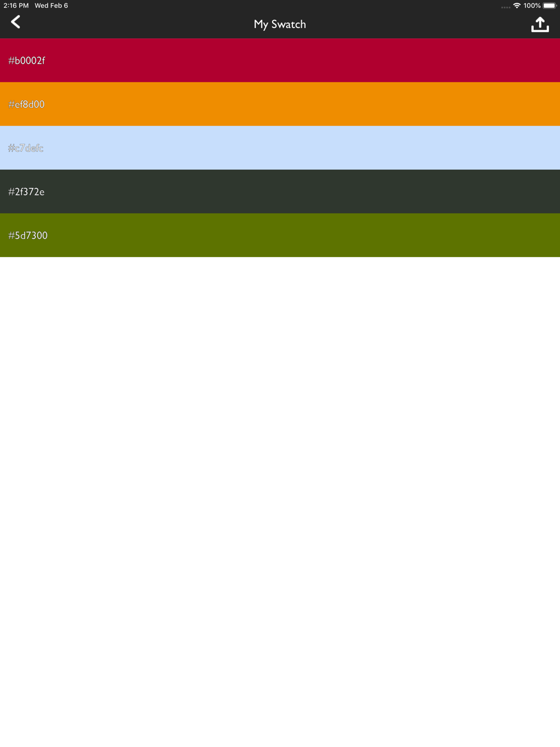Select the crimson #b0002f swatch
This screenshot has height=747, width=560.
point(280,60)
